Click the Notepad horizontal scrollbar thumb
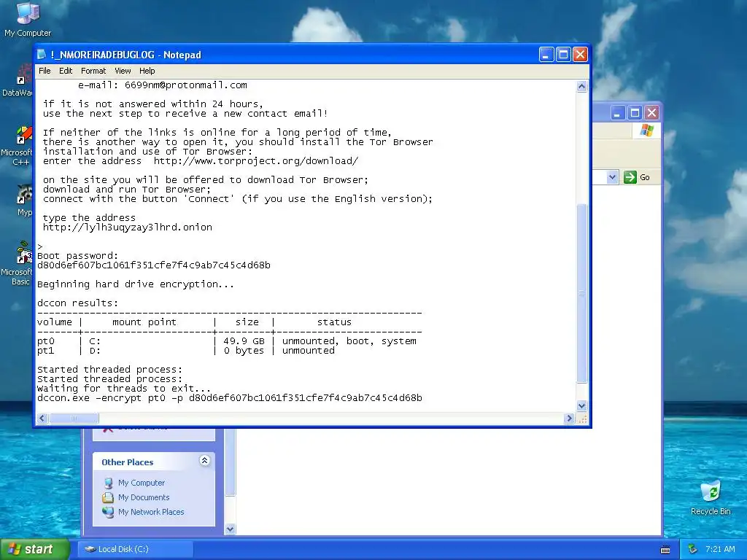747x560 pixels. [x=74, y=419]
